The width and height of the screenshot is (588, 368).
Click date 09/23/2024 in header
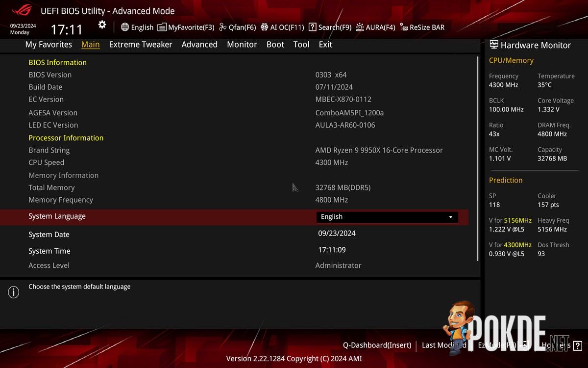(x=23, y=26)
